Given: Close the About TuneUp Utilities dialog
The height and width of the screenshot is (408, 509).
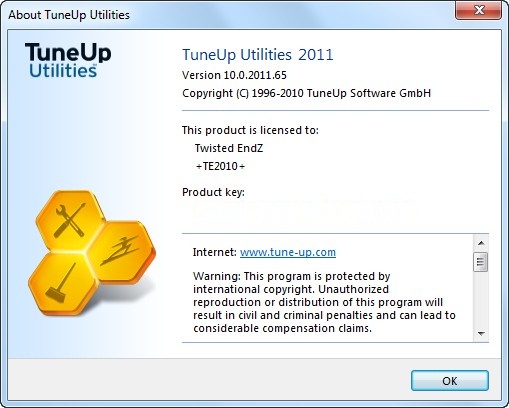Looking at the screenshot, I should pos(478,10).
